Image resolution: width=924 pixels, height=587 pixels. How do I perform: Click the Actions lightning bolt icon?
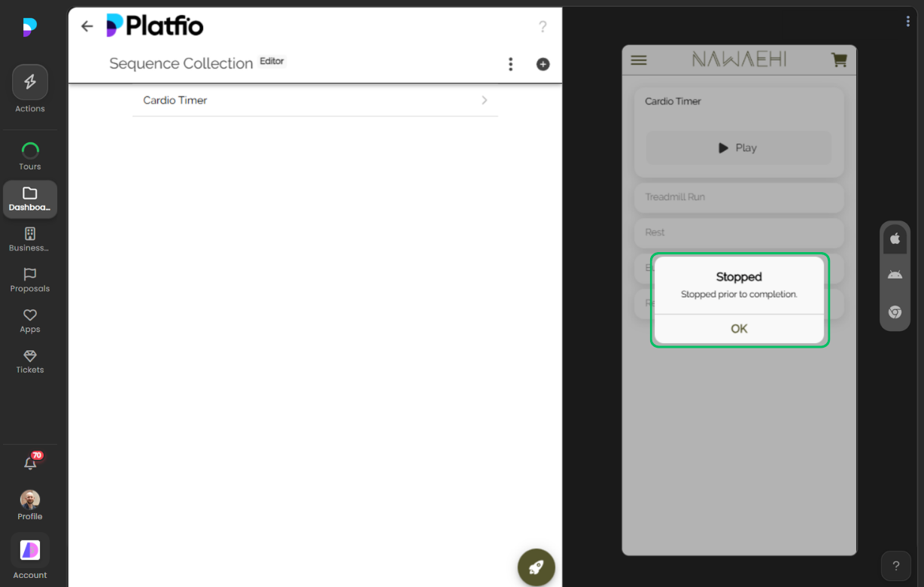point(30,83)
